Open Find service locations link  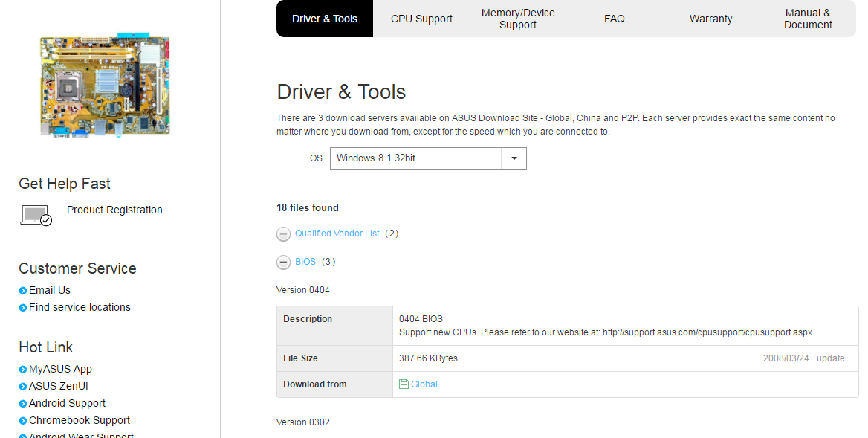click(80, 307)
